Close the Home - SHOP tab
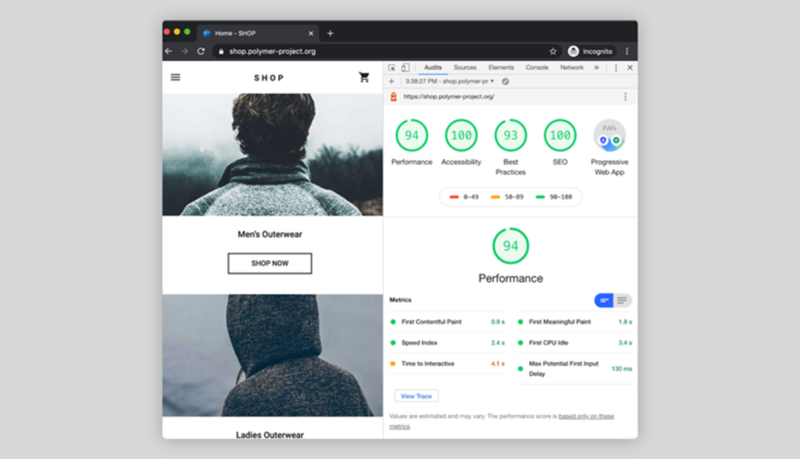The image size is (800, 459). coord(311,33)
